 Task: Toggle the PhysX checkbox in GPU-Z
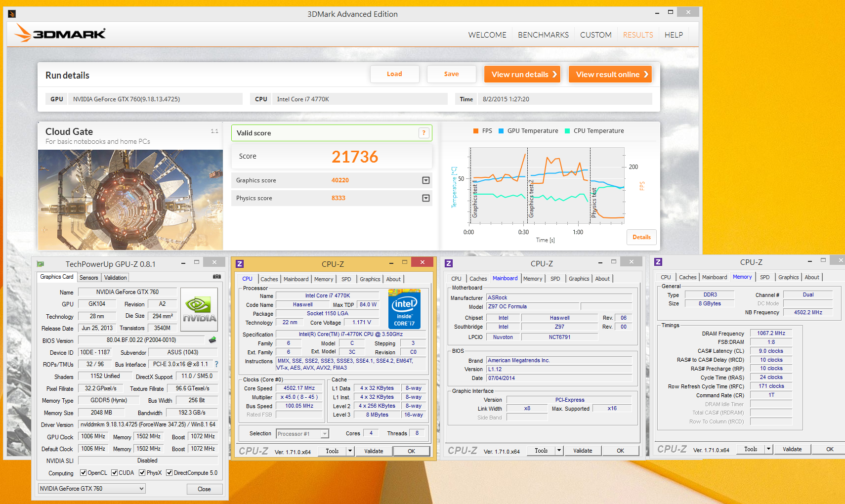[142, 473]
